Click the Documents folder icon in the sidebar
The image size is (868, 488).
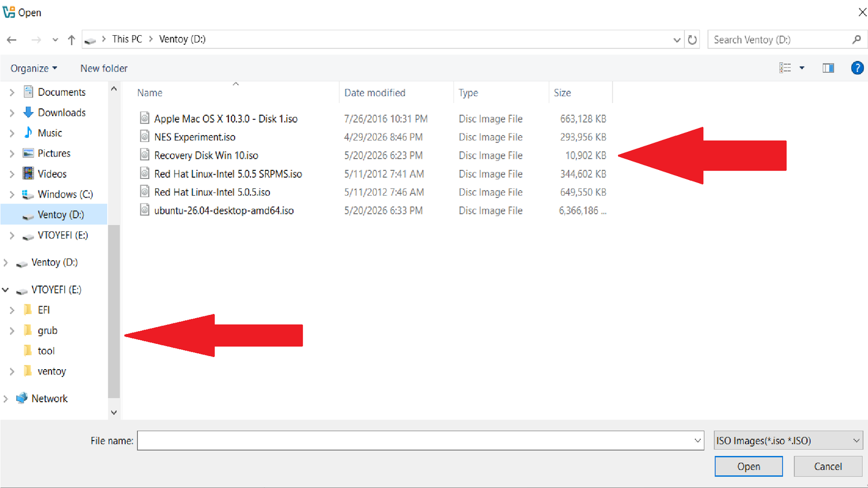point(28,92)
